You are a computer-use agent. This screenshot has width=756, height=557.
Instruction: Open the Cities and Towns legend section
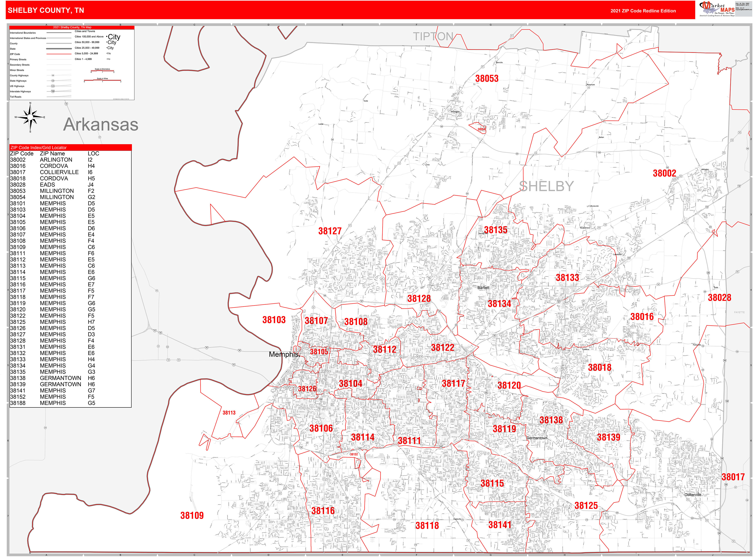(x=85, y=31)
